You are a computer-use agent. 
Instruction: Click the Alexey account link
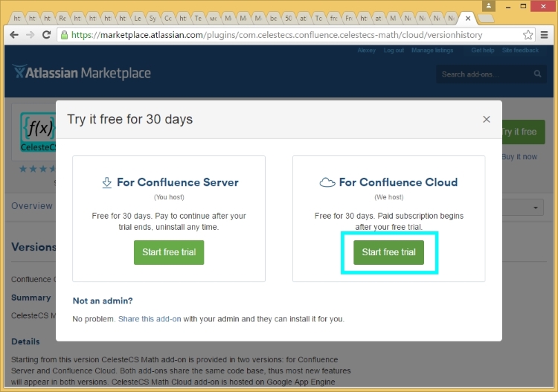pyautogui.click(x=367, y=50)
